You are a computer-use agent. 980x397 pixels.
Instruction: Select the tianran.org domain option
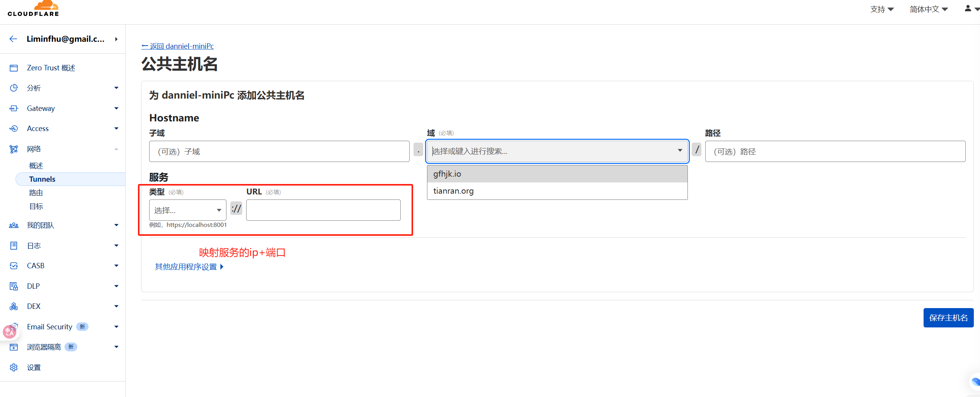pos(557,191)
